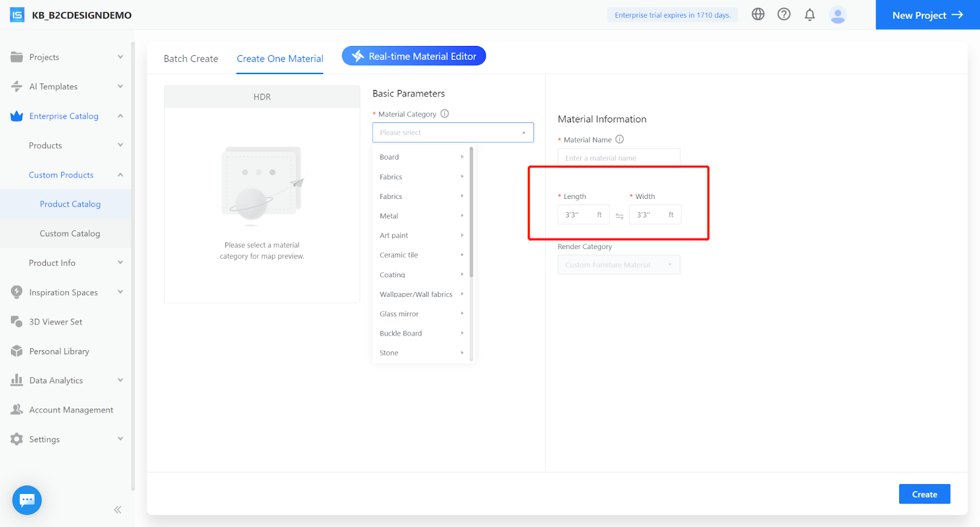This screenshot has height=527, width=980.
Task: Open the Real-time Material Editor
Action: tap(414, 56)
